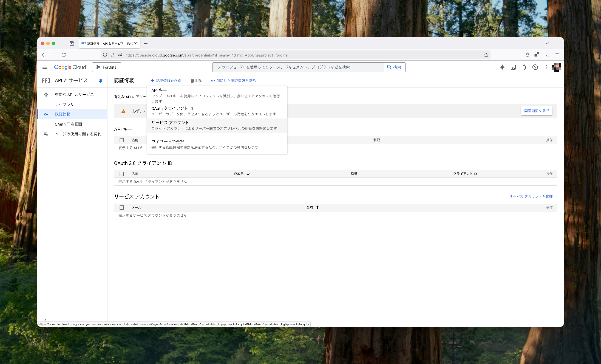Sort by 作成日 column arrow
This screenshot has width=601, height=364.
click(248, 174)
